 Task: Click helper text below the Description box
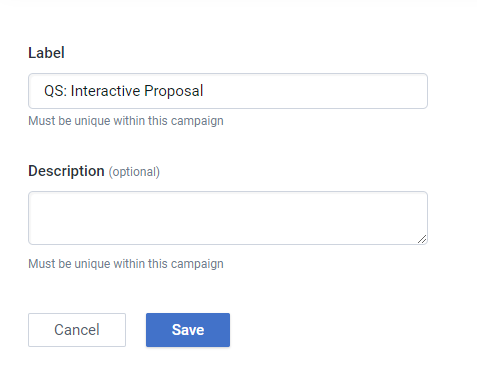(126, 264)
